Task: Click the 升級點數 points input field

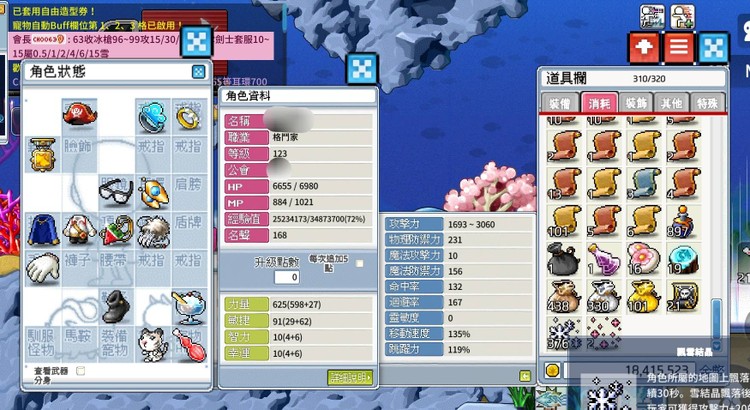Action: pos(287,277)
